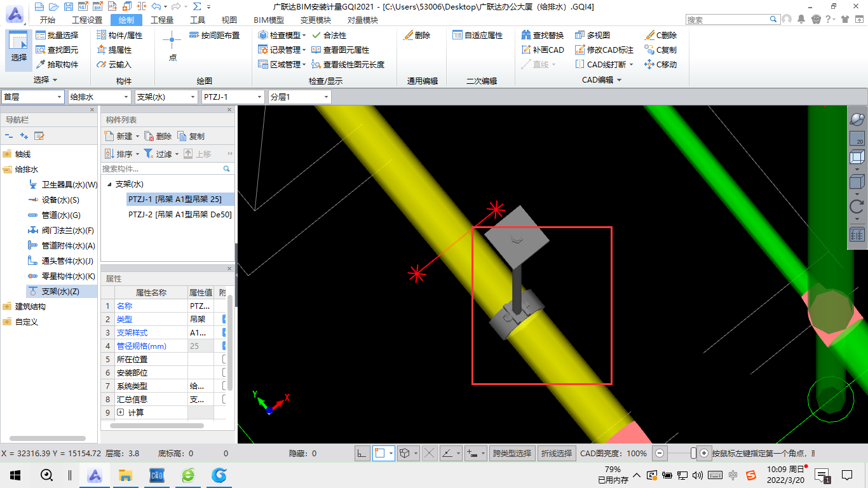
Task: Click the collapse-all icon in 导航栏
Action: point(9,136)
